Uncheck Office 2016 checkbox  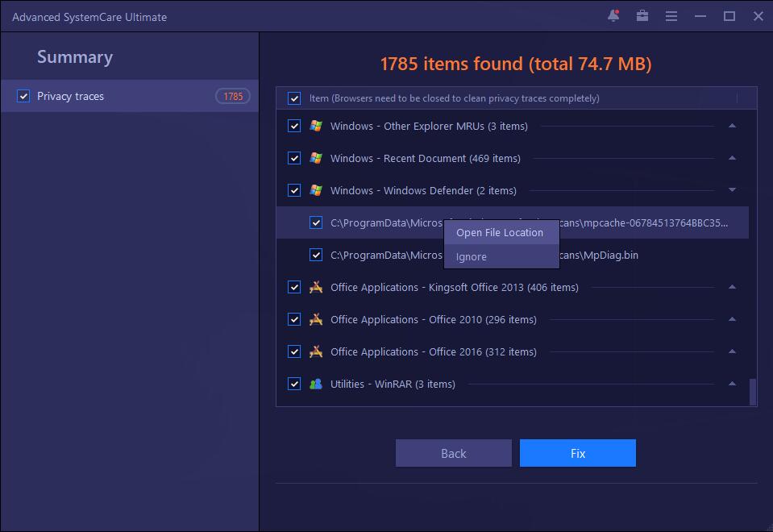click(x=294, y=351)
